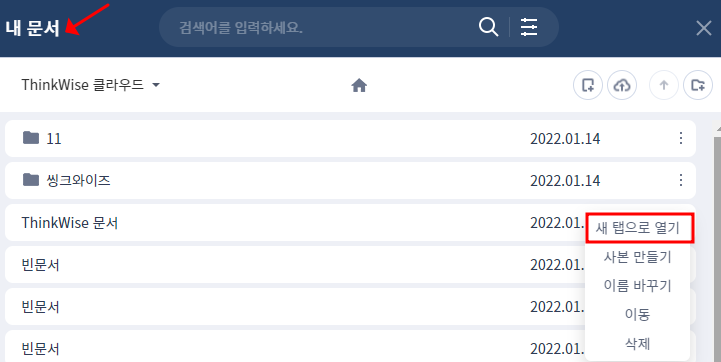The width and height of the screenshot is (721, 362).
Task: Choose 이동 from the context menu
Action: [637, 314]
